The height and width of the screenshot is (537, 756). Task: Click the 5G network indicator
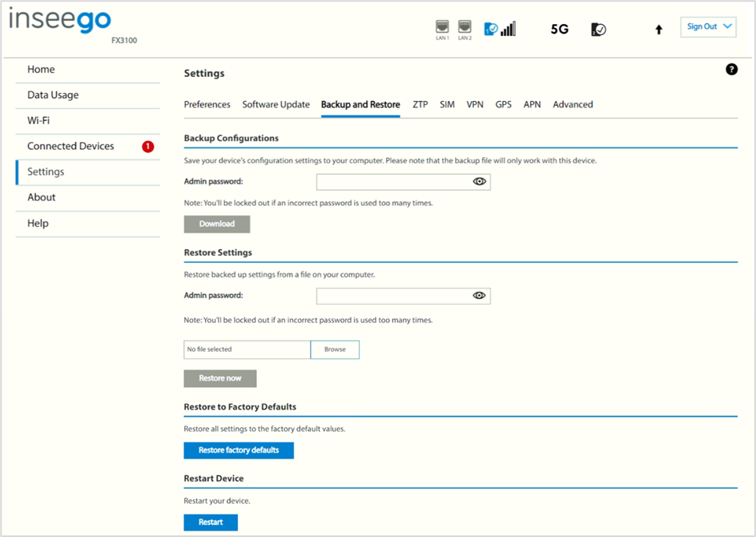click(x=559, y=30)
